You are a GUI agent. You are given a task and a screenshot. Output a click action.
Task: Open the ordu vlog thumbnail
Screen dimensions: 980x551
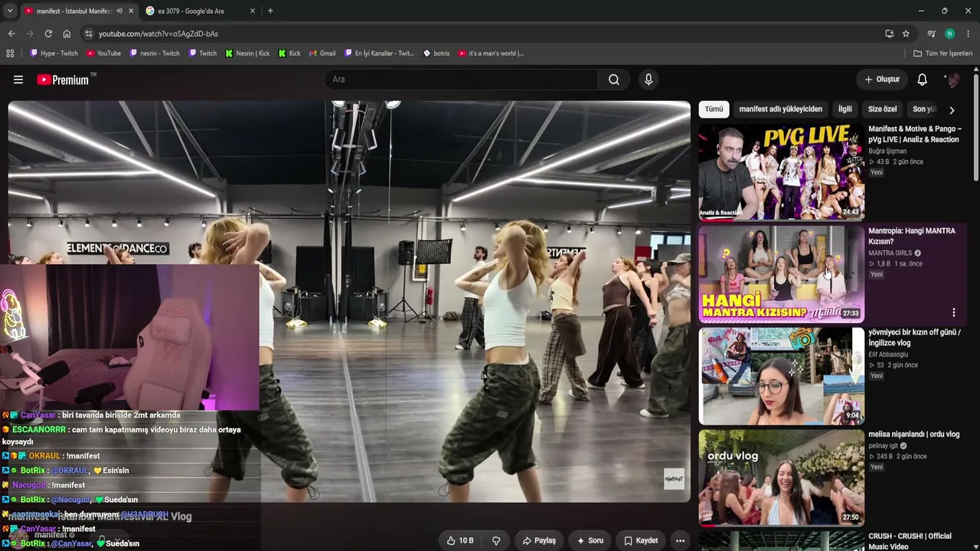[x=781, y=478]
